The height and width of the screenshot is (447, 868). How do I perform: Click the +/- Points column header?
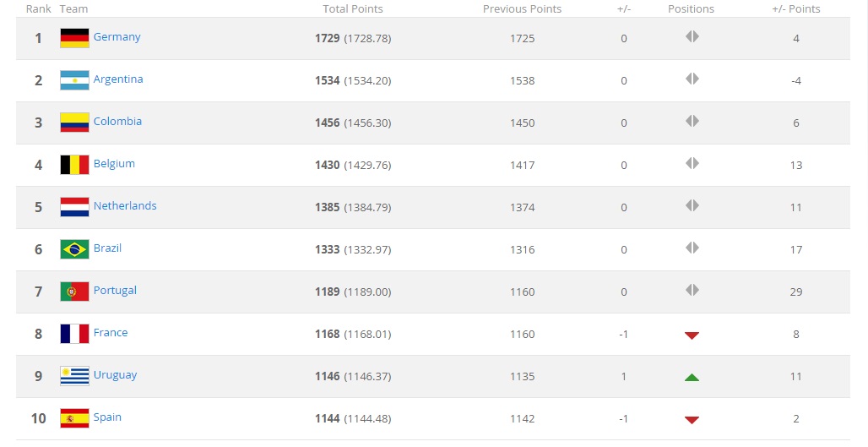pyautogui.click(x=796, y=8)
